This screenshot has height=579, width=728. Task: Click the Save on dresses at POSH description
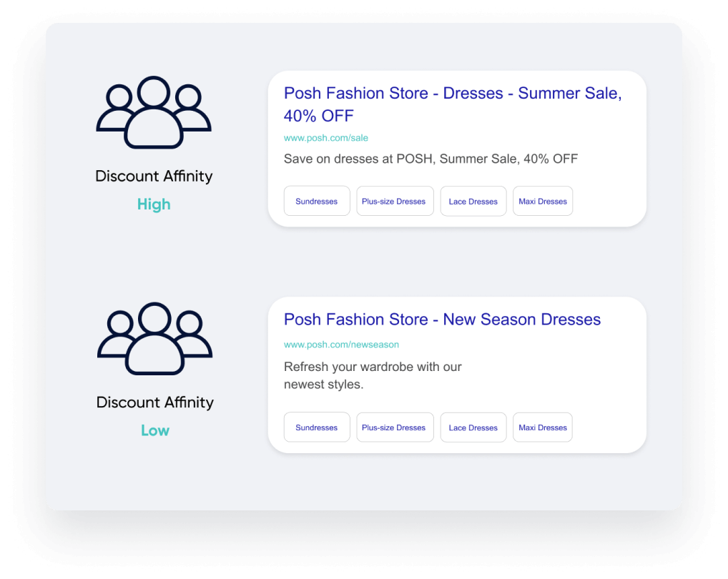tap(431, 159)
